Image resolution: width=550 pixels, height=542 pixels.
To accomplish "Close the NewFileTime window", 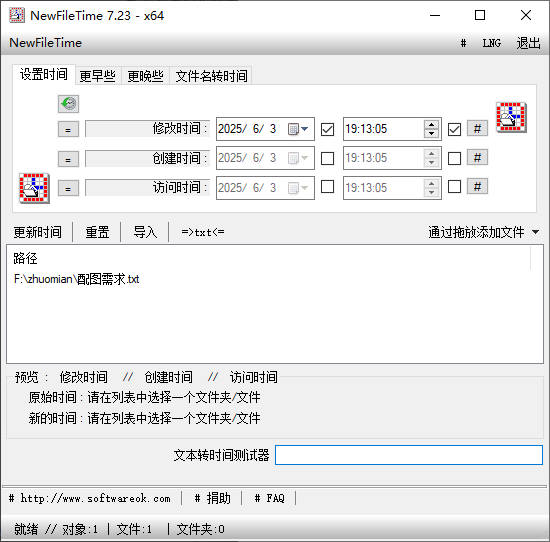I will (525, 15).
